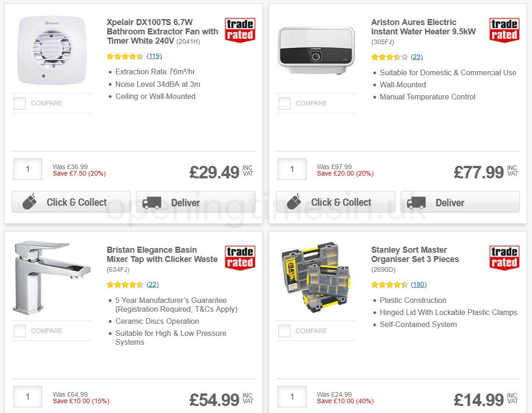Click the Deliver truck icon for the Ariston heater
Viewport: 532px width, 413px height.
coord(416,203)
